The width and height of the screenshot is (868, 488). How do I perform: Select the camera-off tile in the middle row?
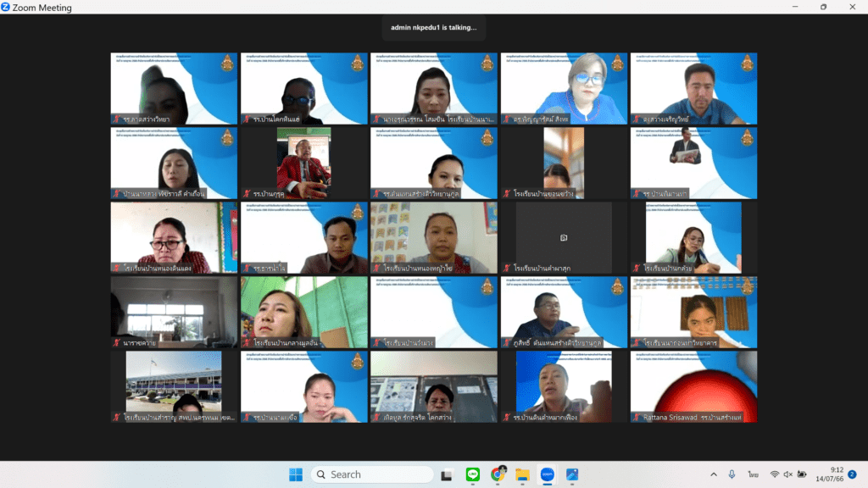tap(564, 237)
